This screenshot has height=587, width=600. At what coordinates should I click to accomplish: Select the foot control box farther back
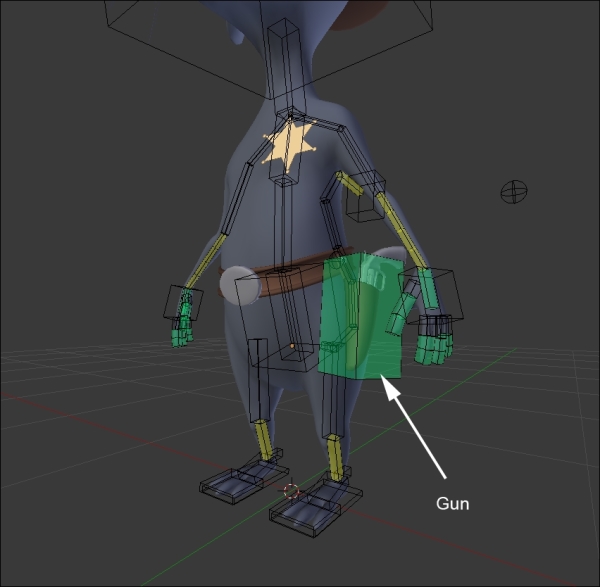pos(244,479)
